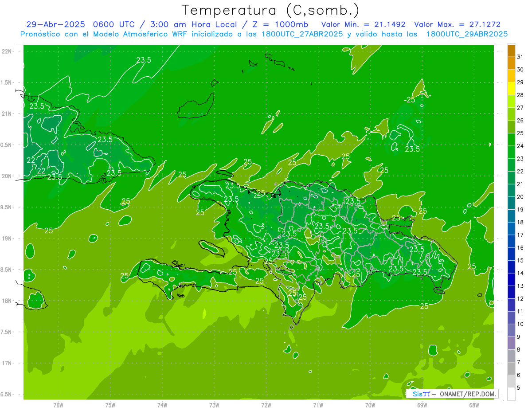Image resolution: width=532 pixels, height=411 pixels.
Task: Click the blue 'SisTT' logo text
Action: [421, 394]
